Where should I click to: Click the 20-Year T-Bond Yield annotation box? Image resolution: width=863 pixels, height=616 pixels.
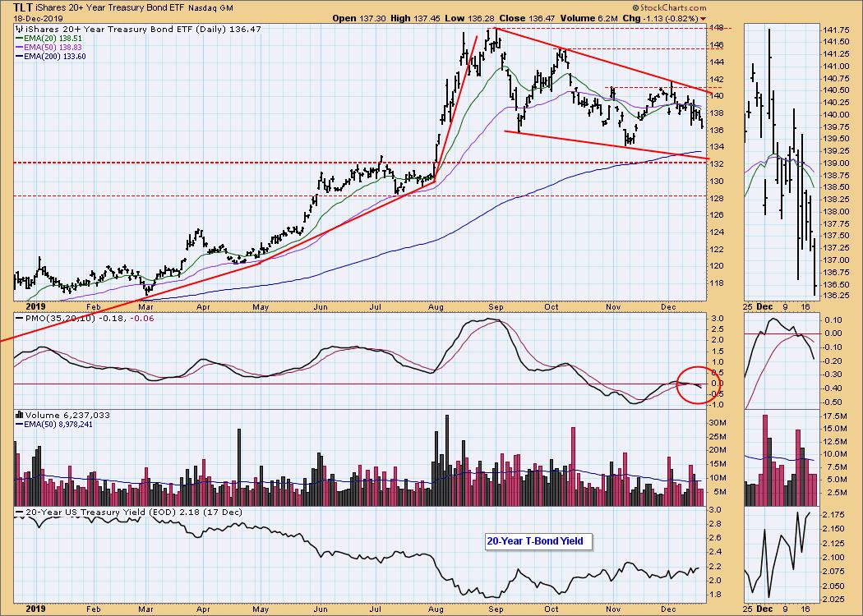coord(538,541)
